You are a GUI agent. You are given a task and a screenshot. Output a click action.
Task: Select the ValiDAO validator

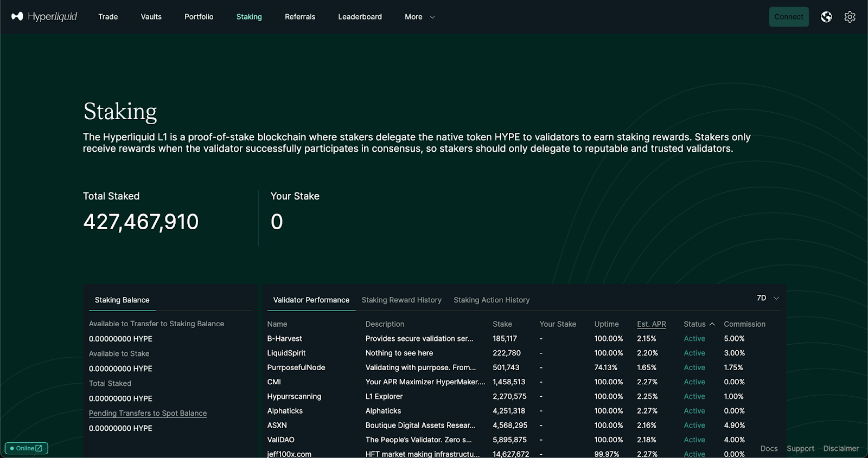280,440
